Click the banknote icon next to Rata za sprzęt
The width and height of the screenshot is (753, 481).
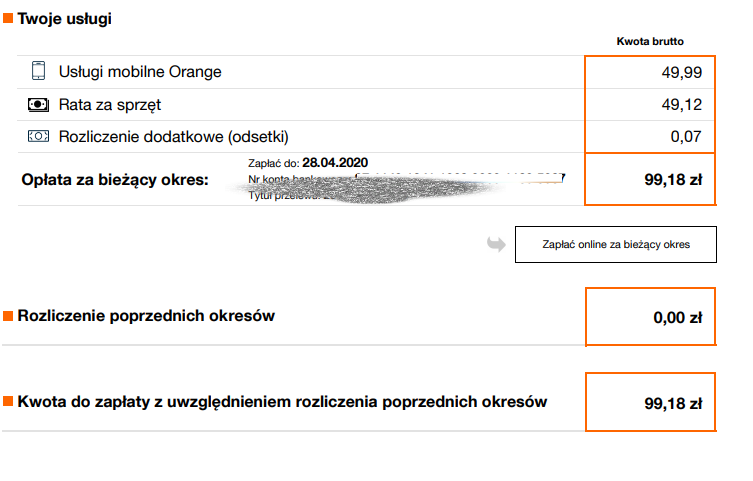pos(38,104)
